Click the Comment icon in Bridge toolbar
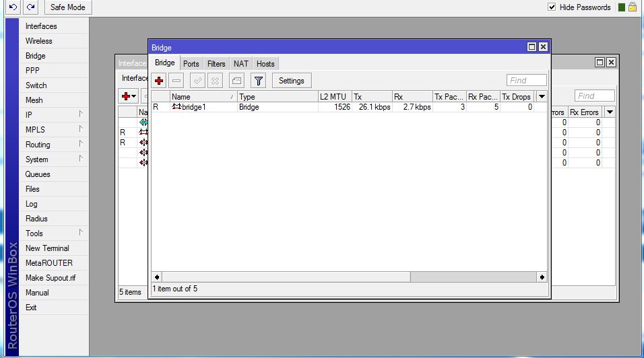 tap(236, 81)
